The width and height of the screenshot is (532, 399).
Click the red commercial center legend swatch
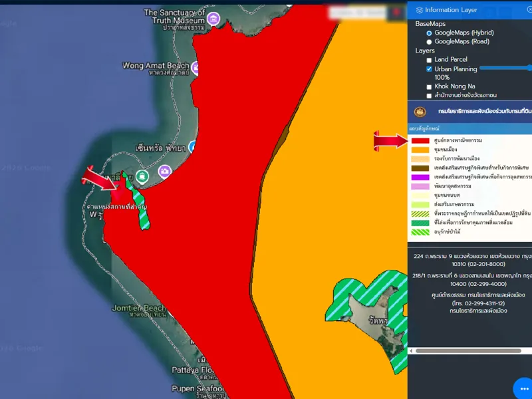(x=420, y=141)
